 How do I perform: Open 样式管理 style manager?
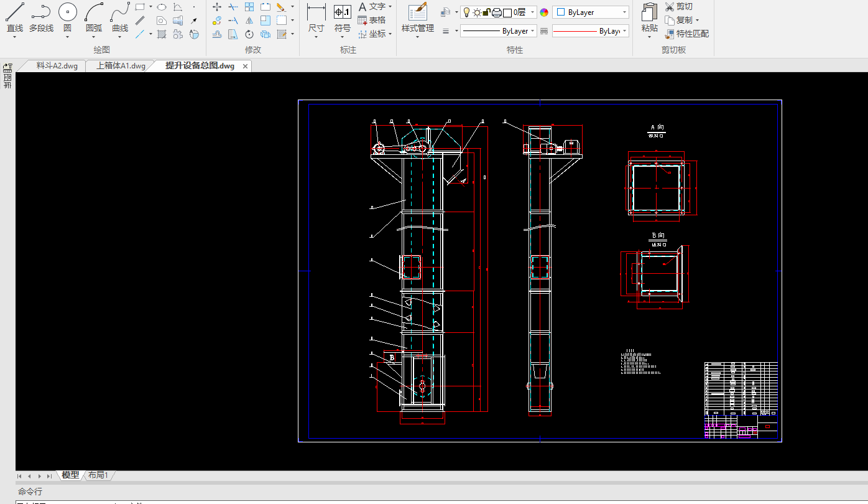point(417,17)
